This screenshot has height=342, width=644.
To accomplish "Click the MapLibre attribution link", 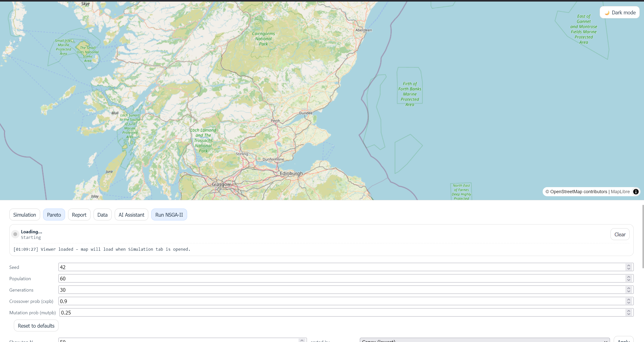I will click(x=620, y=192).
